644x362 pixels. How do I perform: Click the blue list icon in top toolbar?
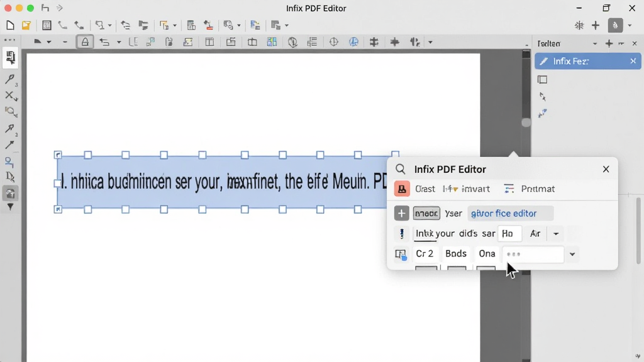(x=255, y=25)
